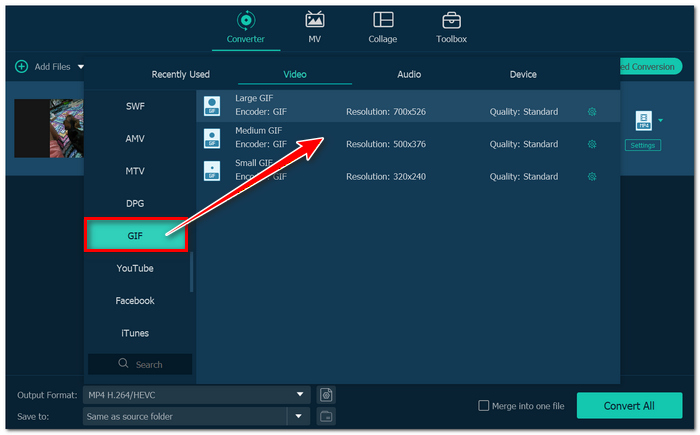
Task: Click the MP4 output format icon
Action: pos(643,121)
